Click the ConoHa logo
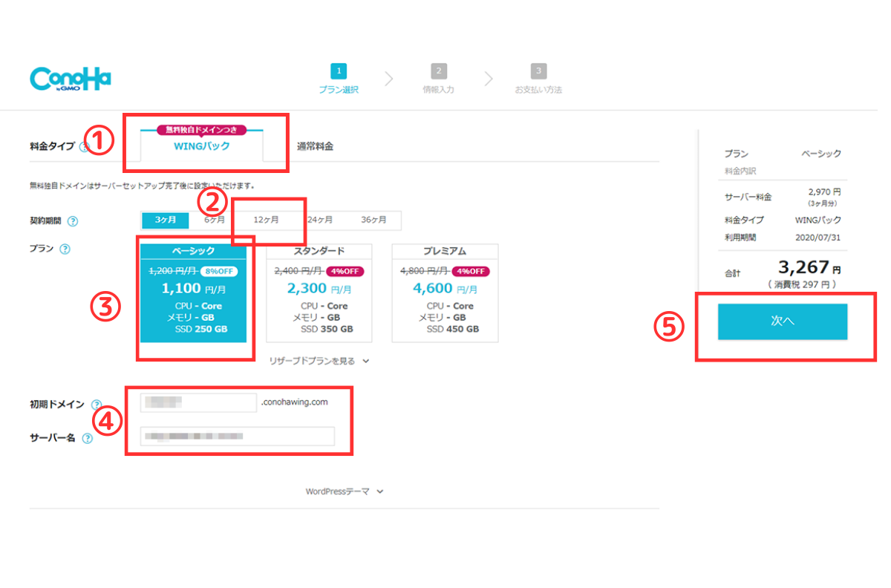The width and height of the screenshot is (891, 588). pyautogui.click(x=71, y=80)
